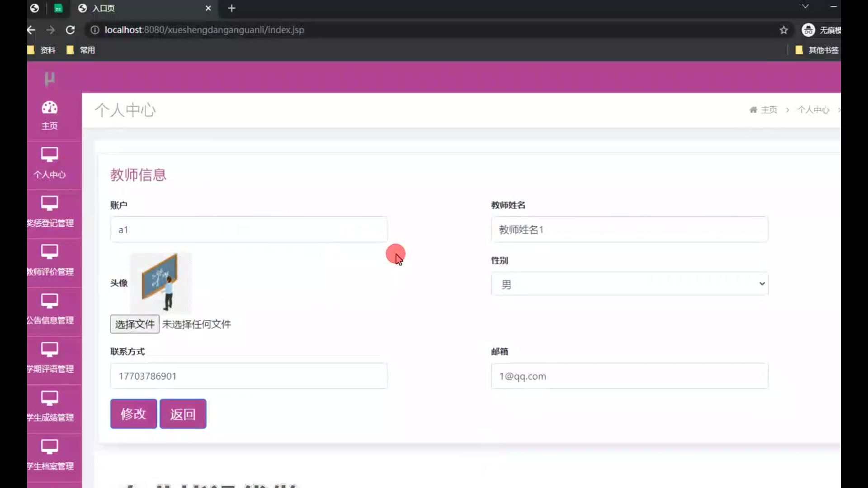Open 教师评价管理 sidebar icon
868x488 pixels.
click(x=50, y=252)
